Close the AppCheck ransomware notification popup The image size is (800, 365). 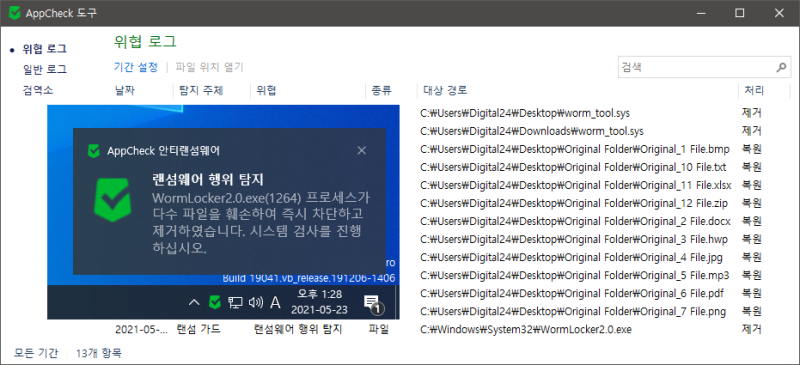click(x=362, y=150)
